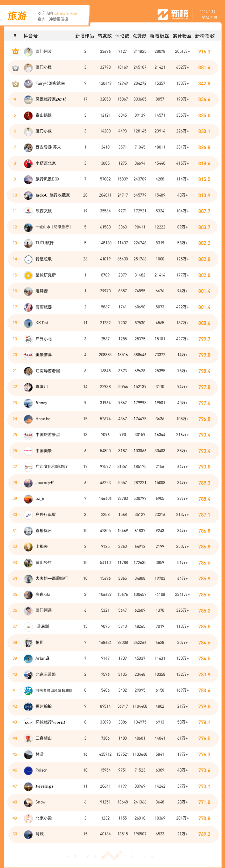225x868 pixels.
Task: Click the 新榜指数 column header
Action: (x=205, y=36)
